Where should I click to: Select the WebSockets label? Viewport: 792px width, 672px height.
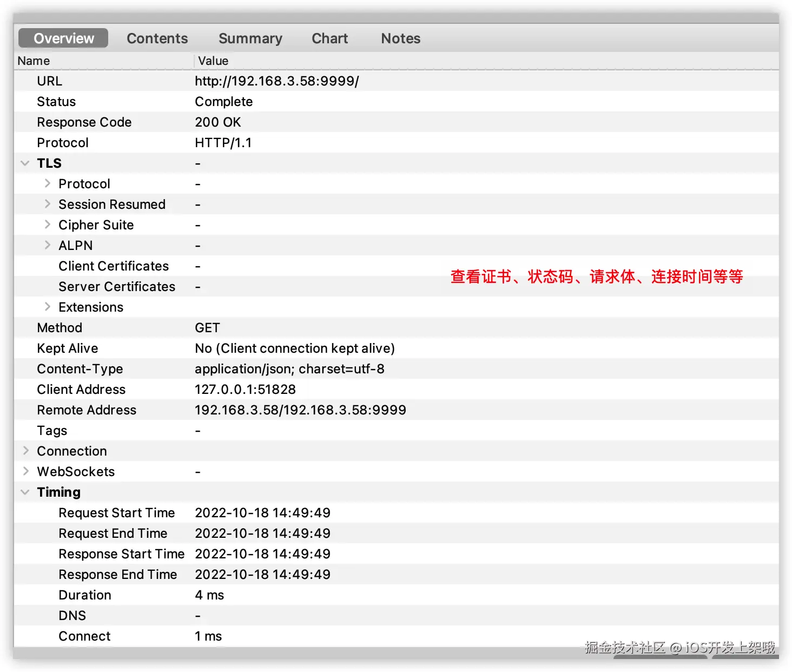coord(76,472)
